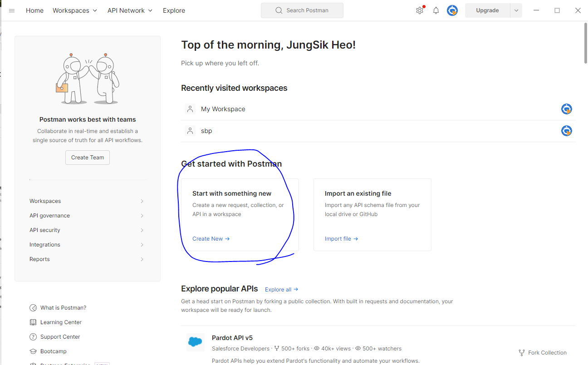
Task: Click the user avatar in the header
Action: coord(452,10)
